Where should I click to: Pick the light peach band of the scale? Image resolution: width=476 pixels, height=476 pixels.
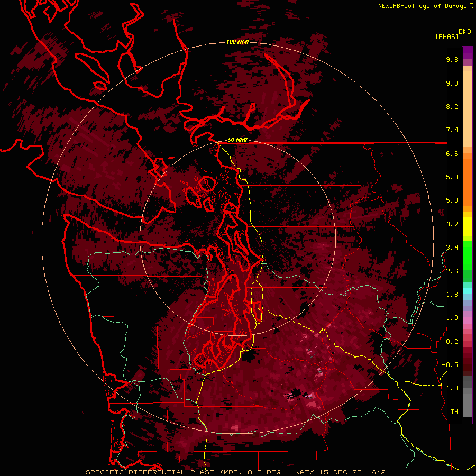(x=467, y=108)
